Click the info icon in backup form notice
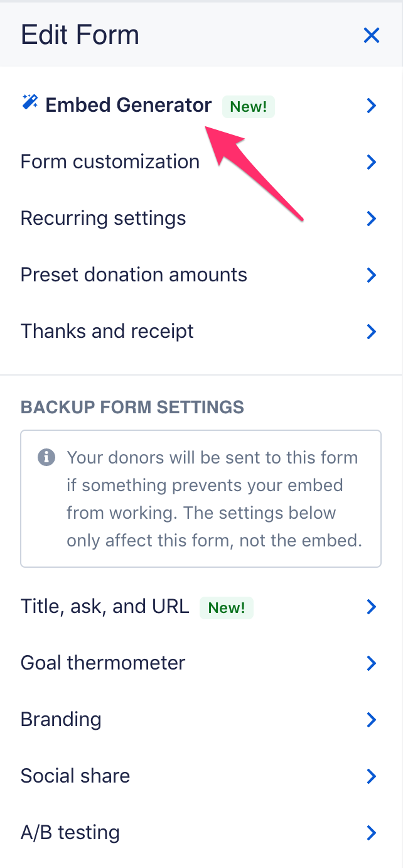Viewport: 403px width, 868px height. pyautogui.click(x=46, y=457)
